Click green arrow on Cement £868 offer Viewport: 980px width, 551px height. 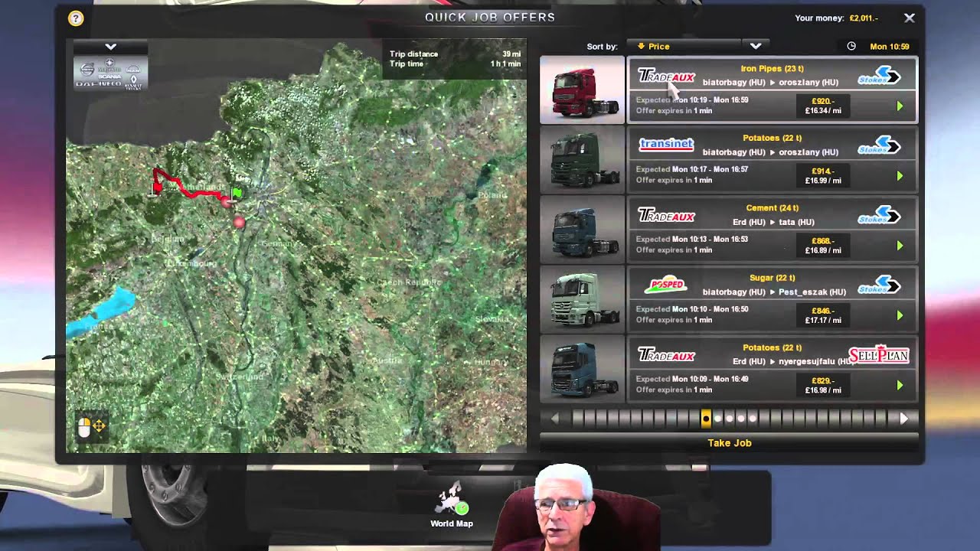point(900,246)
